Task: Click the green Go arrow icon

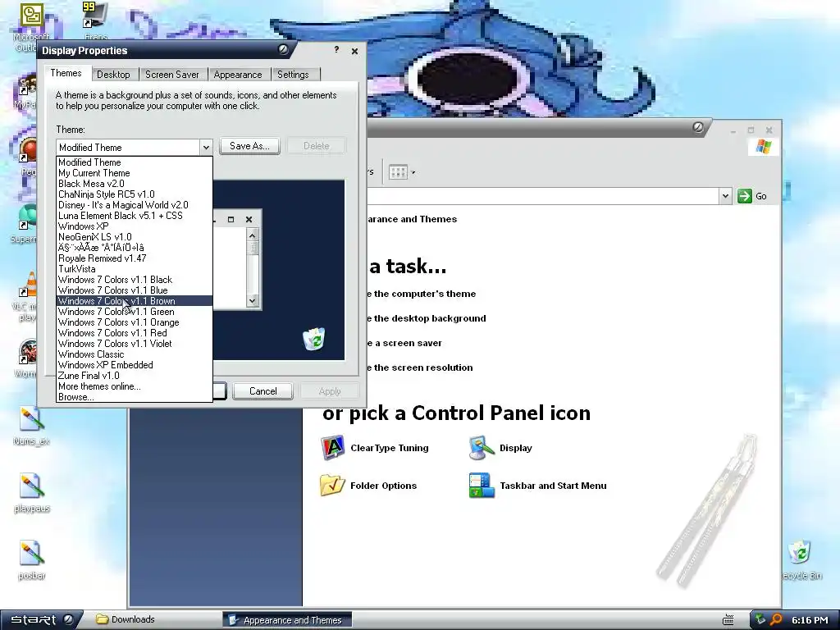Action: (x=745, y=196)
